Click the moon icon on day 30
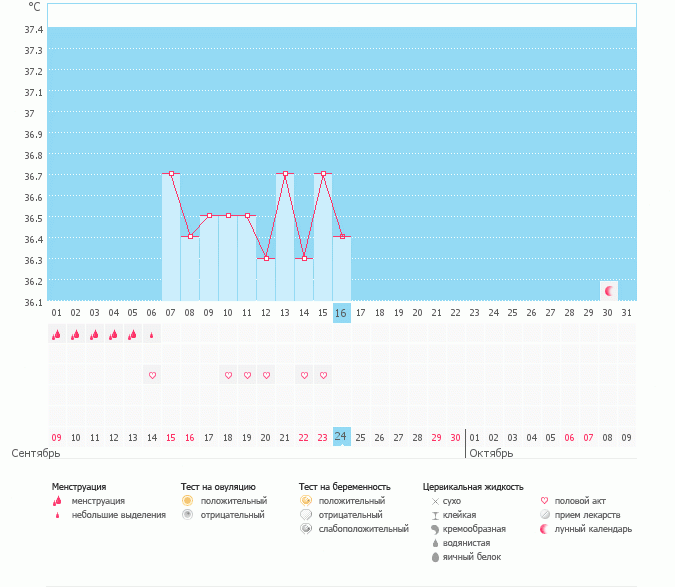The height and width of the screenshot is (587, 675). pos(608,290)
